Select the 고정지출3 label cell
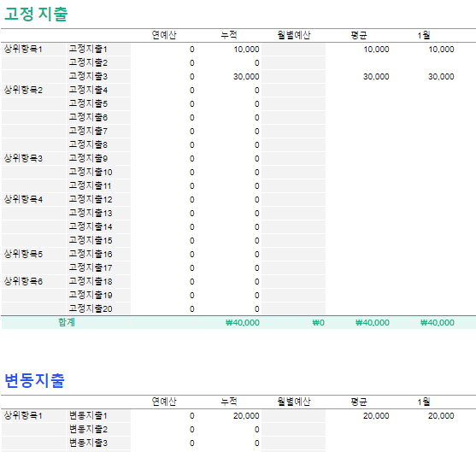Viewport: 476px width, 452px height. click(x=98, y=77)
